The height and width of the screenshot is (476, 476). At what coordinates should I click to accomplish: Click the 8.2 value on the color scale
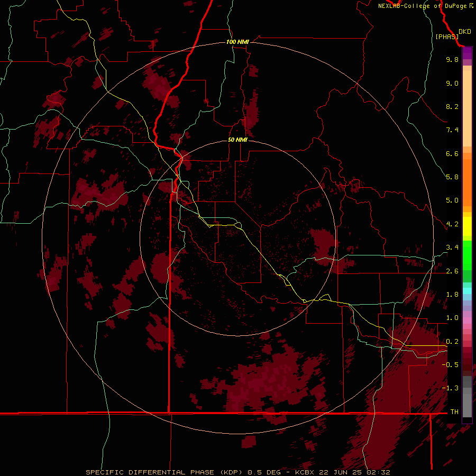point(452,106)
